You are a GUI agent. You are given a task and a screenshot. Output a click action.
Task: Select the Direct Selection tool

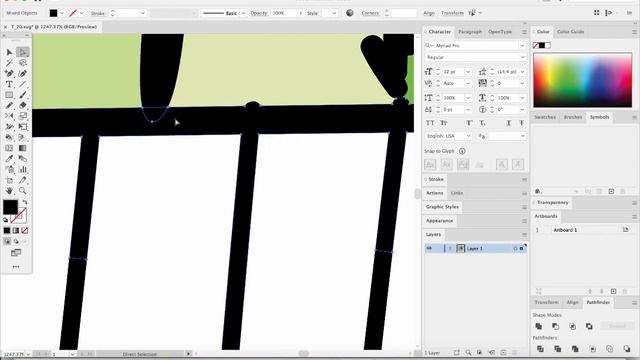tap(22, 52)
